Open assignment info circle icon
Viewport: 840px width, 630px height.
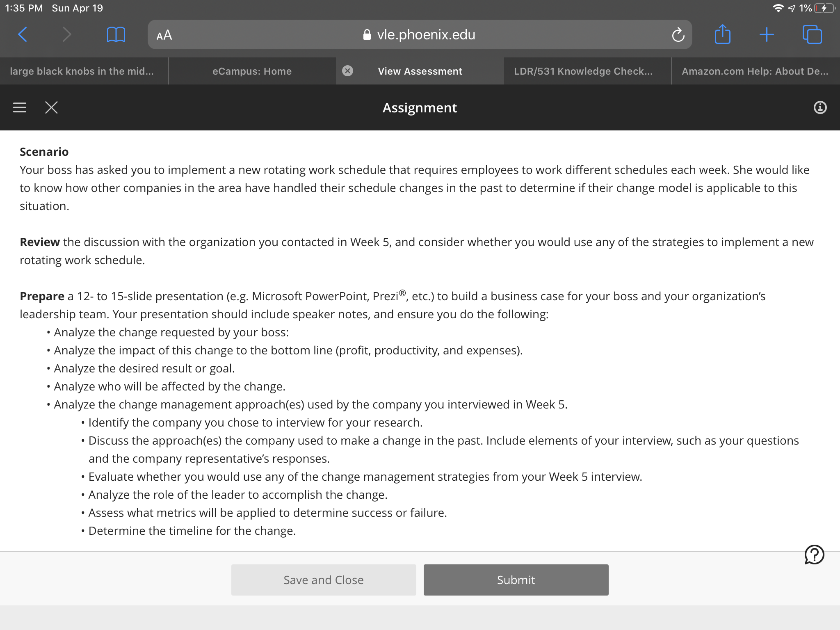click(x=820, y=107)
